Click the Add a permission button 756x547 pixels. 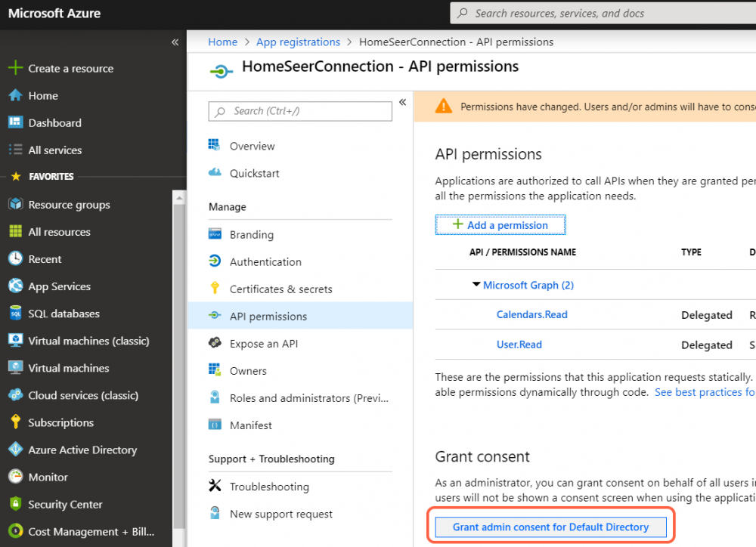click(500, 225)
